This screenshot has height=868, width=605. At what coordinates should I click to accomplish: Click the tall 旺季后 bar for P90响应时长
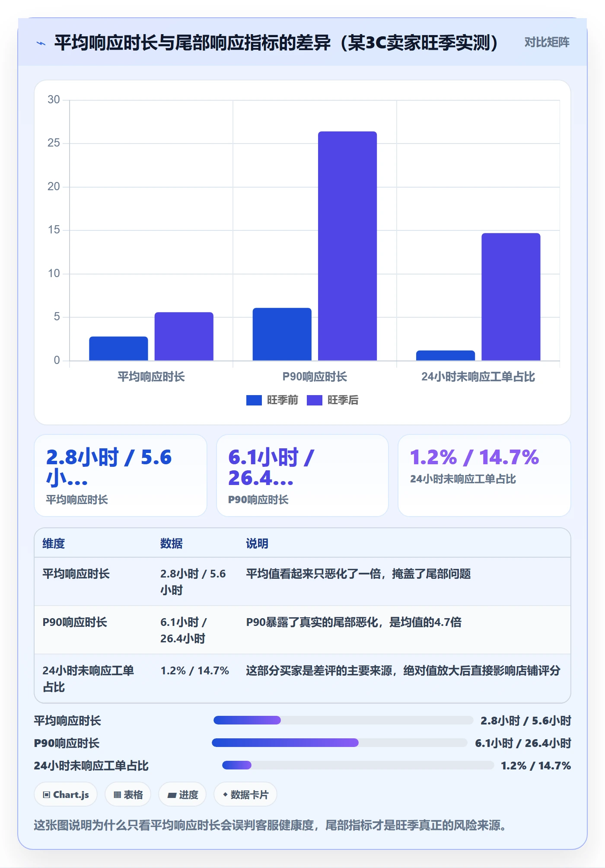point(347,246)
